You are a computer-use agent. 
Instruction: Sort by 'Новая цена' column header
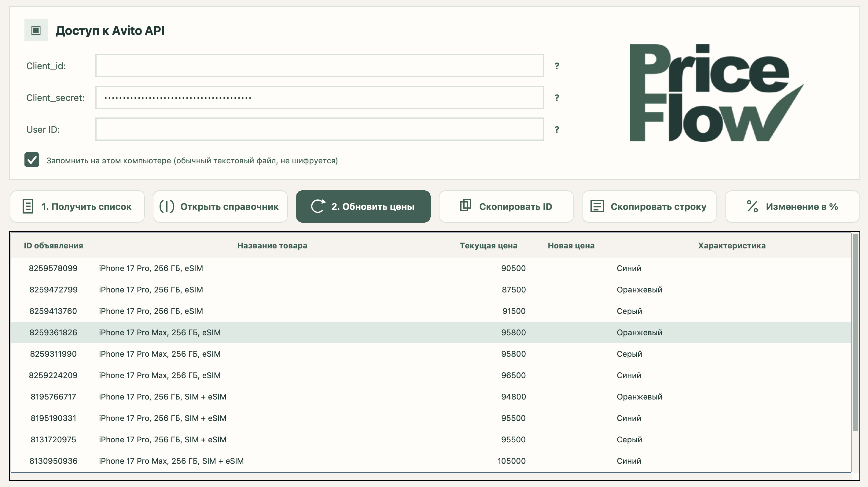click(x=571, y=246)
